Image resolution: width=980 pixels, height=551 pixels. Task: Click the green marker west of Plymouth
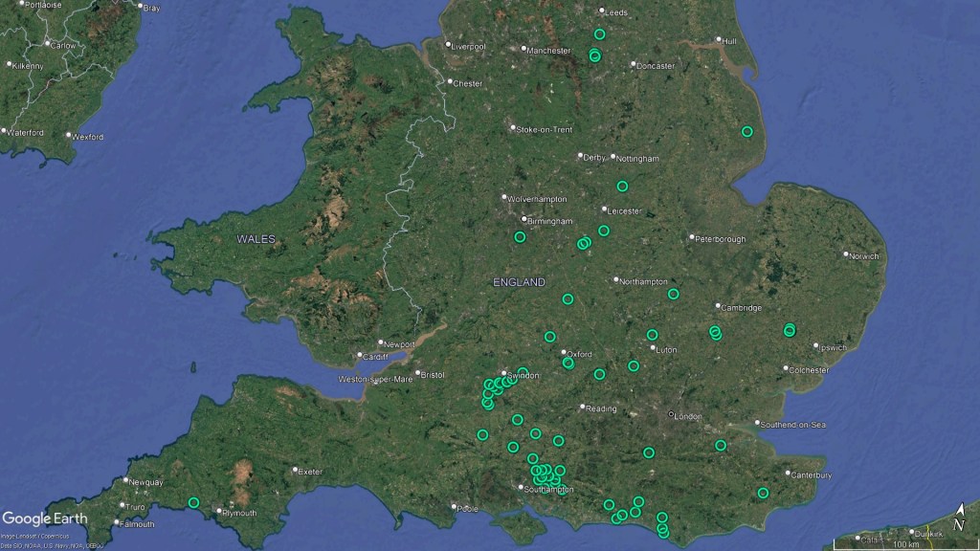193,502
